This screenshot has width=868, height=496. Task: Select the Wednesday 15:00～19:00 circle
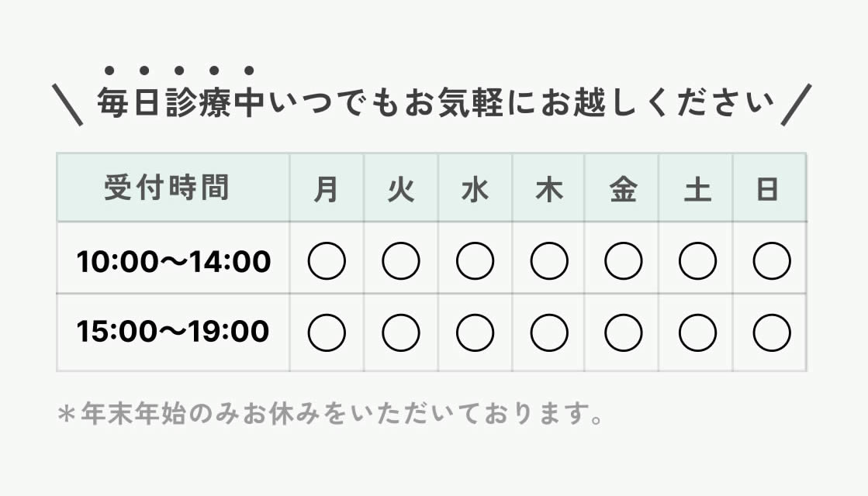(475, 333)
